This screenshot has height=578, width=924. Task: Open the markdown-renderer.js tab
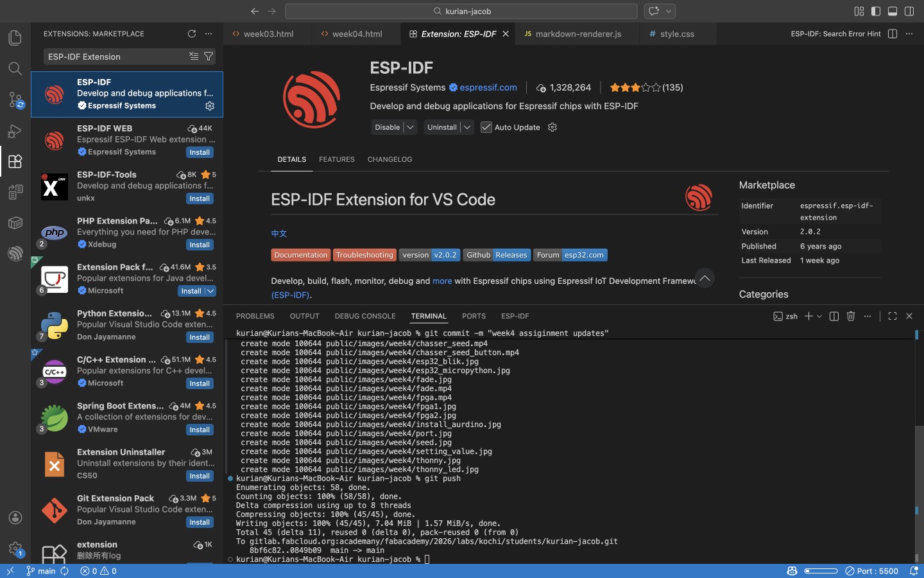coord(578,34)
